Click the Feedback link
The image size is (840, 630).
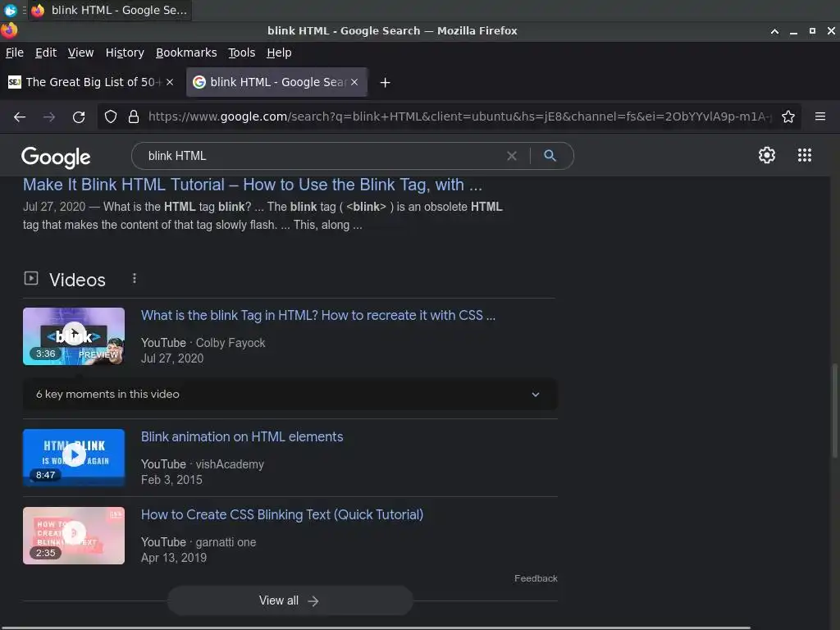pyautogui.click(x=536, y=578)
